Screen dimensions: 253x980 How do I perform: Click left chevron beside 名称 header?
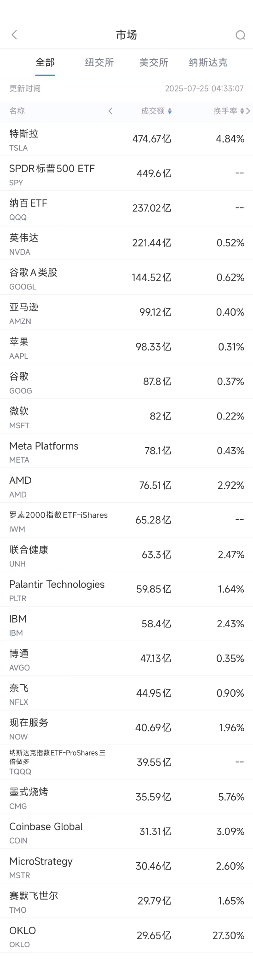click(x=110, y=111)
